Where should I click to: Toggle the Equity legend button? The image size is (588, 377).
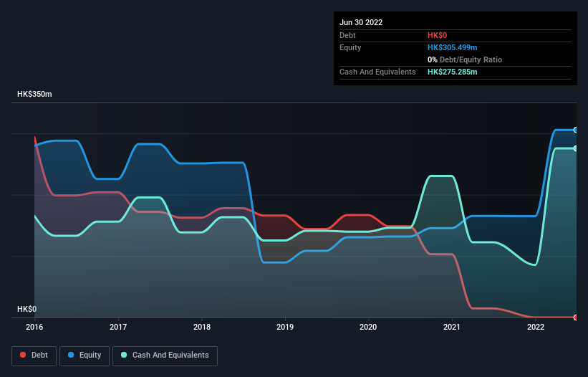[85, 355]
